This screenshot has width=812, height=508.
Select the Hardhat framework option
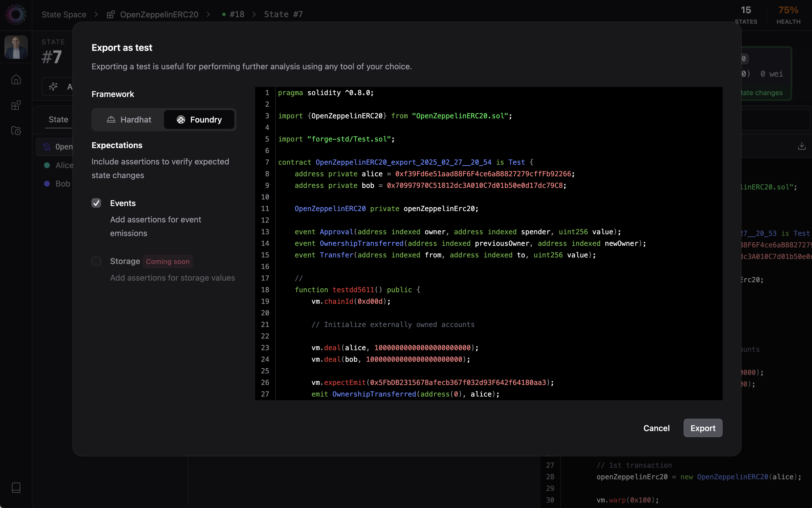(129, 120)
